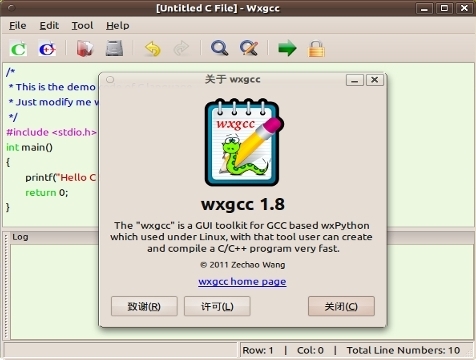Viewport: 476px width, 360px height.
Task: Maximize the Wxgcc main window
Action: pyautogui.click(x=444, y=8)
